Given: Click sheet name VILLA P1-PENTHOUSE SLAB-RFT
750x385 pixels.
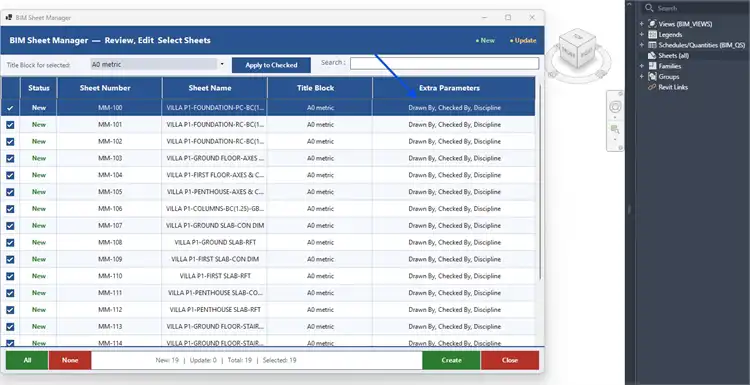Looking at the screenshot, I should (x=215, y=310).
